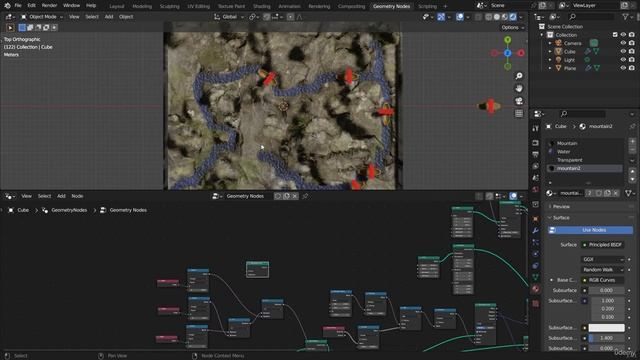
Task: Expand the Cube tree row in outliner
Action: click(x=550, y=51)
